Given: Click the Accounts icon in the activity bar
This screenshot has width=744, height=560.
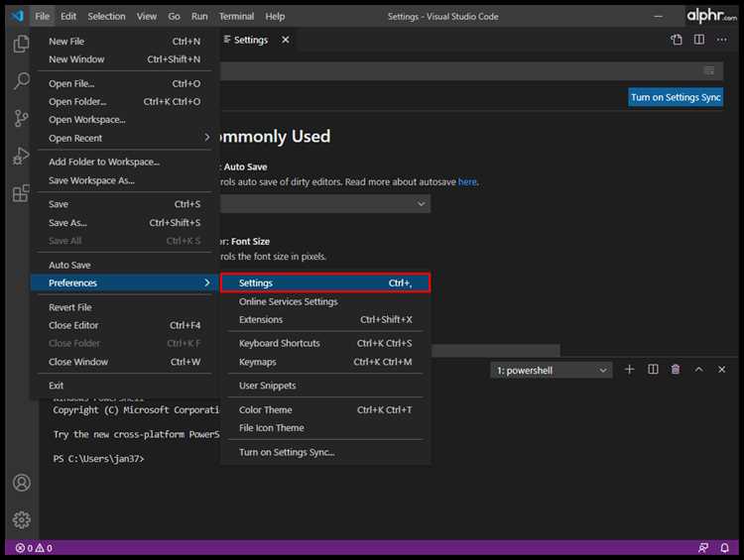Looking at the screenshot, I should [x=21, y=484].
